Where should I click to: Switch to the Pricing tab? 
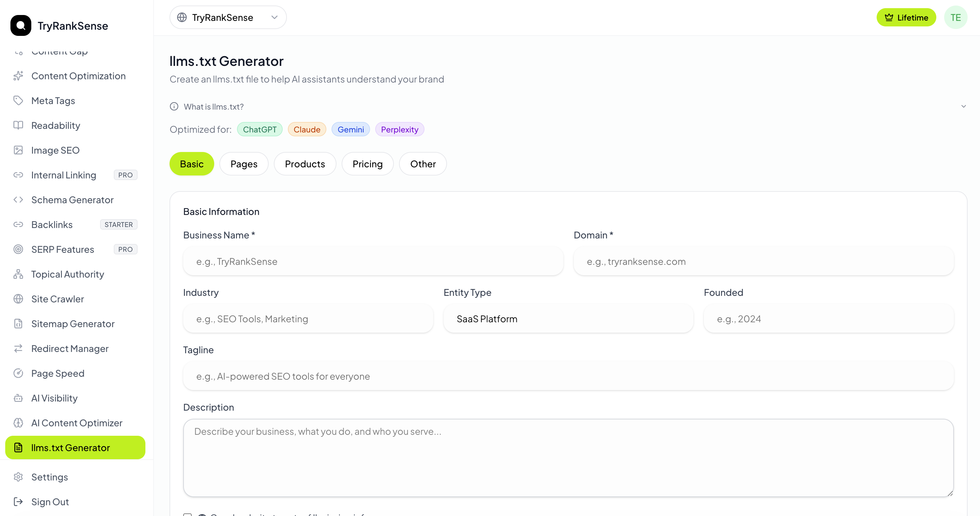367,164
